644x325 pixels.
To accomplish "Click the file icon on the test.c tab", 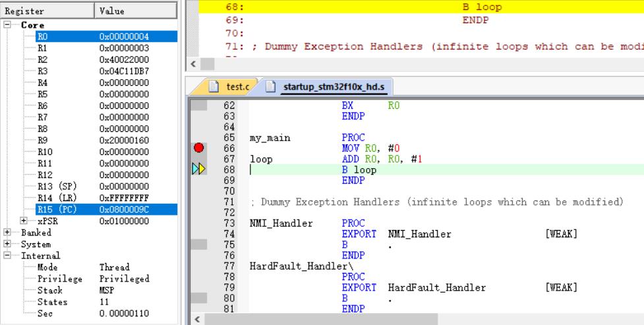I will 214,86.
